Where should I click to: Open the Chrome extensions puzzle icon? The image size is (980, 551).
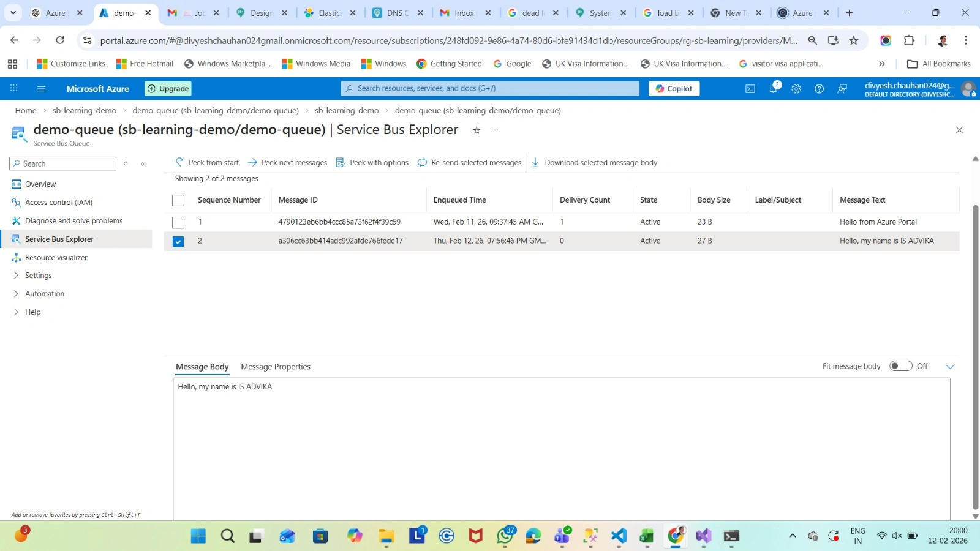pyautogui.click(x=909, y=40)
